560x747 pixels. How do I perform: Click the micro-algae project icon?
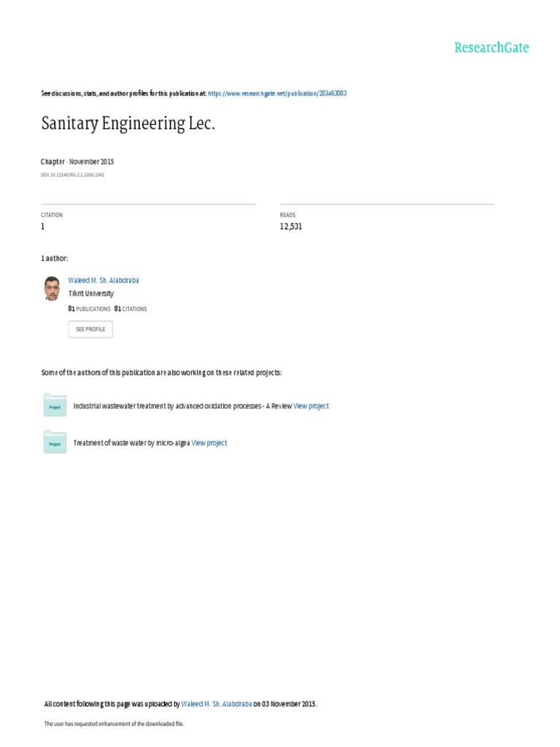pos(55,443)
